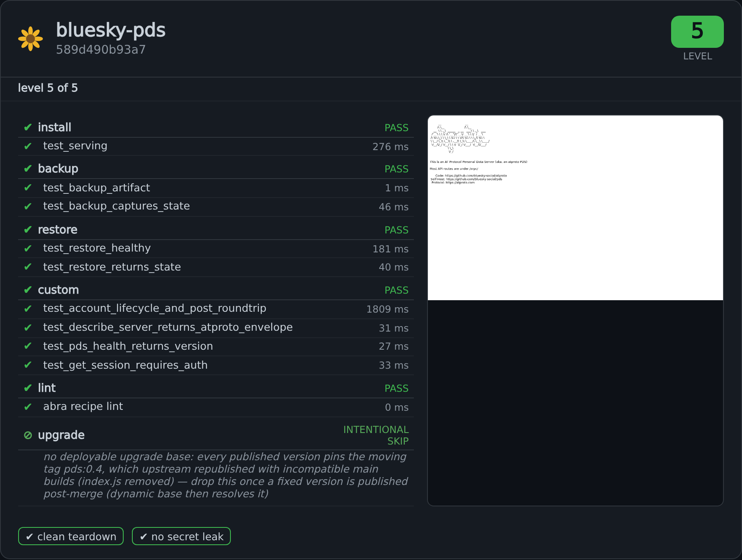The width and height of the screenshot is (742, 560).
Task: Click the INTENTIONAL SKIP status for upgrade
Action: (x=376, y=435)
